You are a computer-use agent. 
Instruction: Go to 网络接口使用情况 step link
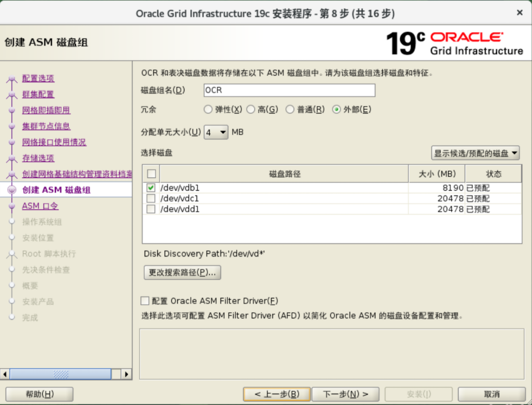click(x=54, y=142)
